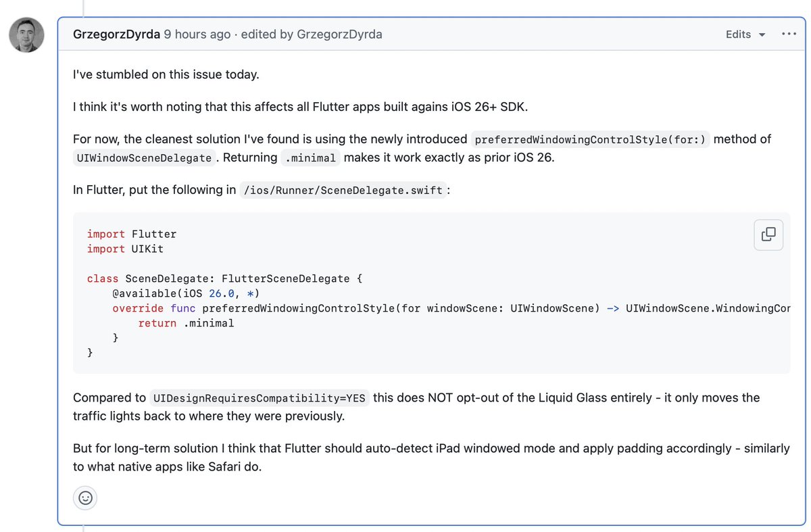Click 'I've stumbled on this issue today.' sentence
Screen dimensions: 811x532
click(166, 74)
